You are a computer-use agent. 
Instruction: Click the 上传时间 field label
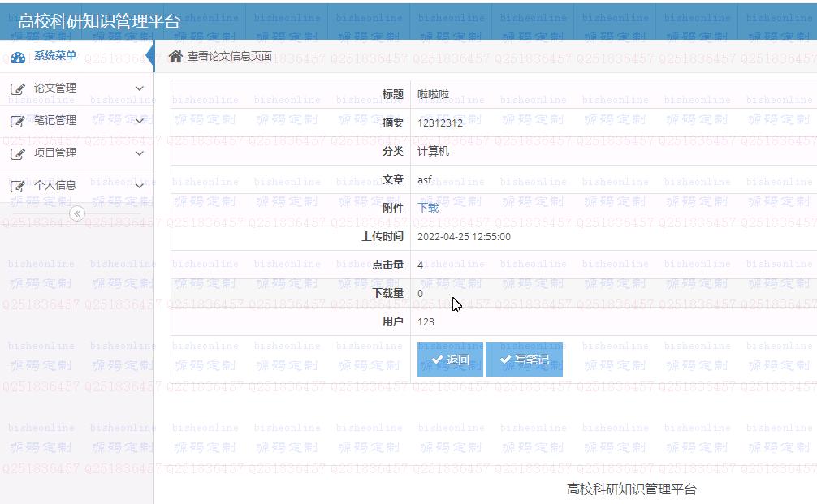[x=383, y=236]
